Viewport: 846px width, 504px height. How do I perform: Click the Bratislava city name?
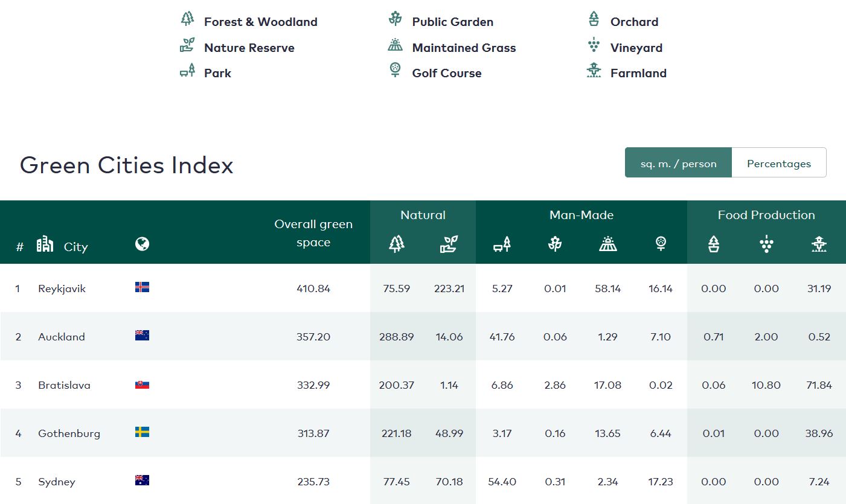click(x=64, y=385)
